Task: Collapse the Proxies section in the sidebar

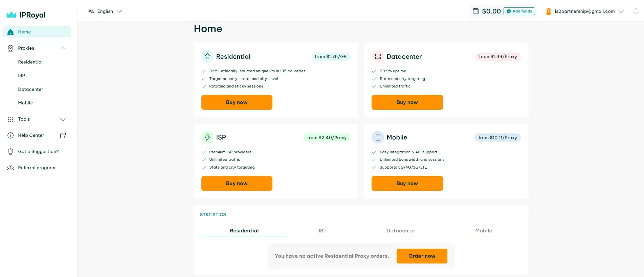Action: tap(63, 48)
